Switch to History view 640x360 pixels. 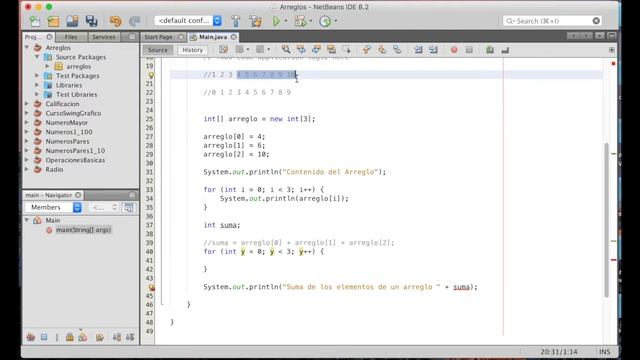coord(193,50)
